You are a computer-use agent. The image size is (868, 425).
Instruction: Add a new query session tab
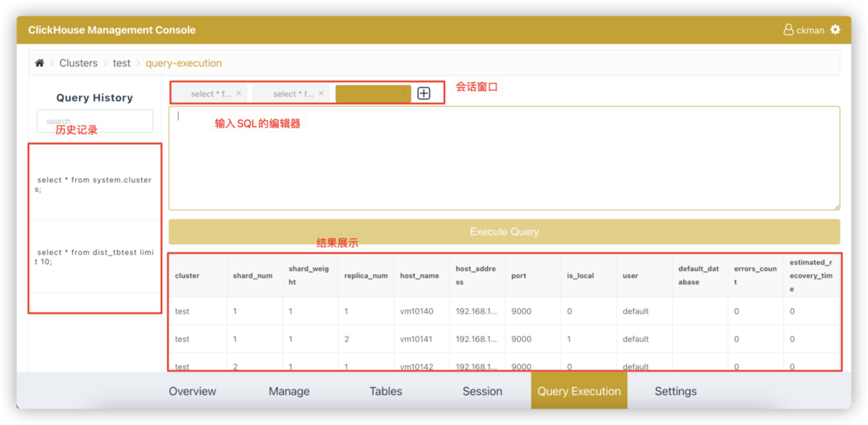(424, 93)
